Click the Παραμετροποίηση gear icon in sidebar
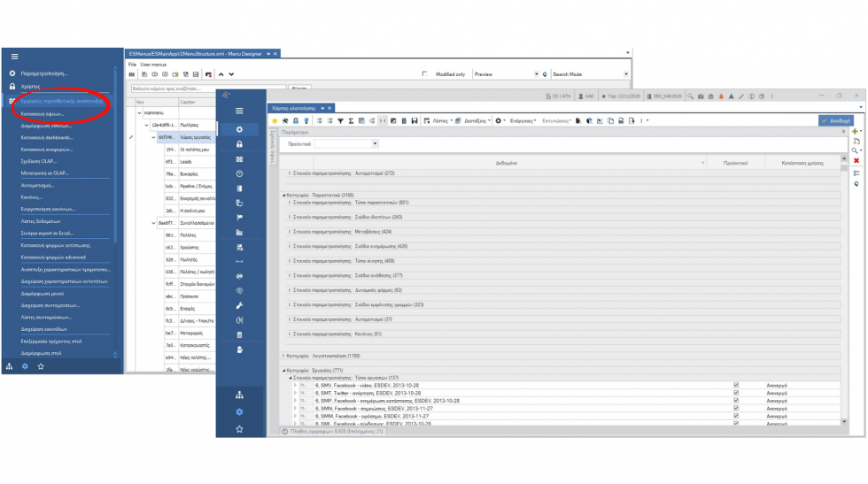Screen dimensions: 868x484 coord(12,73)
